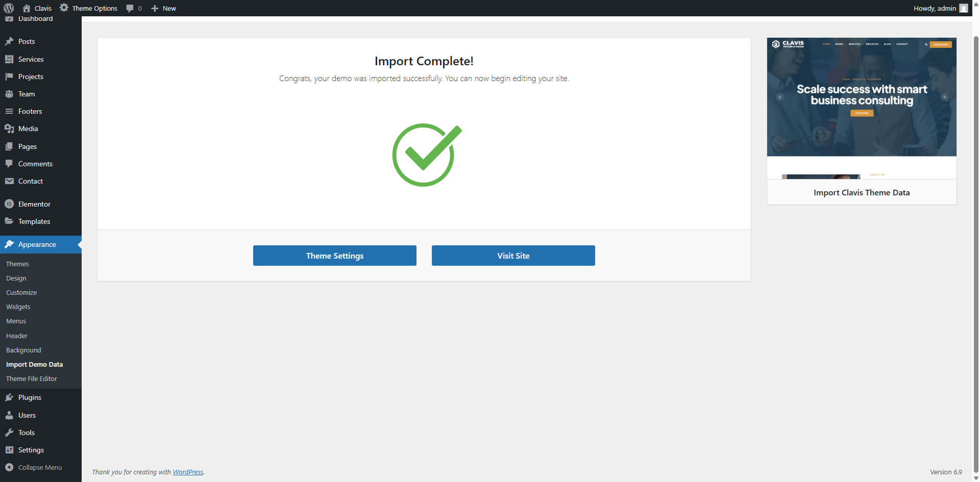The image size is (980, 482).
Task: Click the Elementor icon in sidebar
Action: tap(9, 204)
